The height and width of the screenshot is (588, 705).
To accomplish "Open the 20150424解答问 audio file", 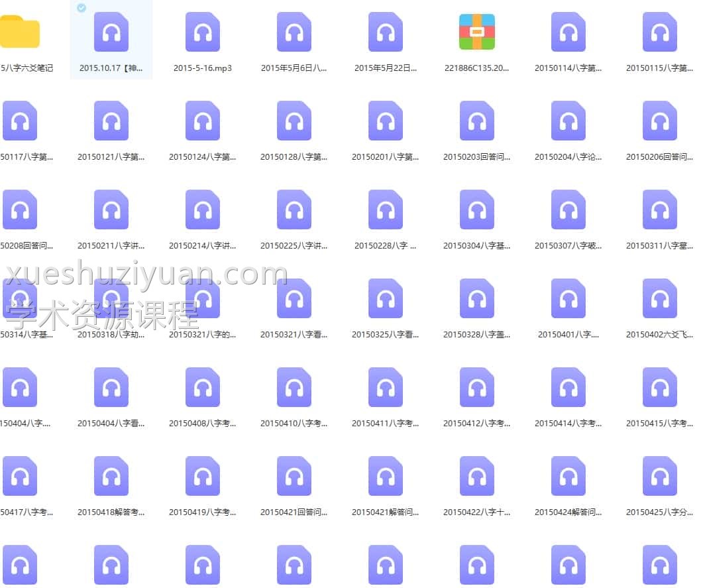I will coord(568,475).
